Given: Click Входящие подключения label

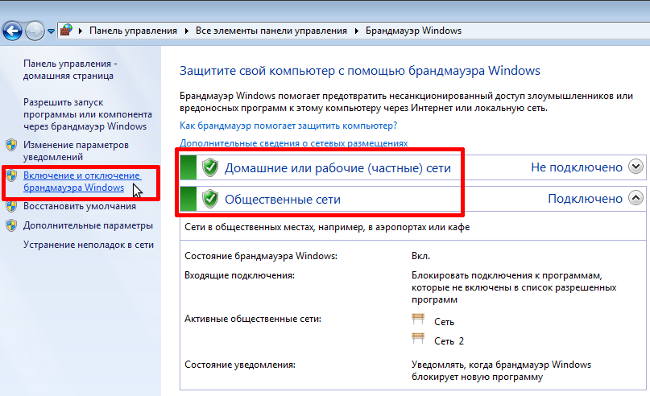Looking at the screenshot, I should coord(239,275).
